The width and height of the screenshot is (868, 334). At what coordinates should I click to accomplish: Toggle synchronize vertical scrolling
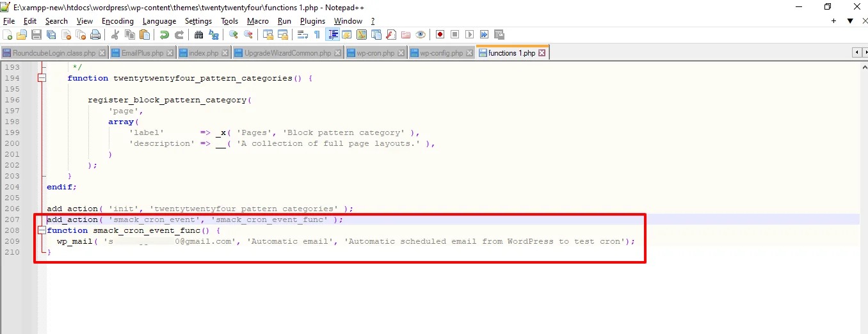click(x=268, y=35)
